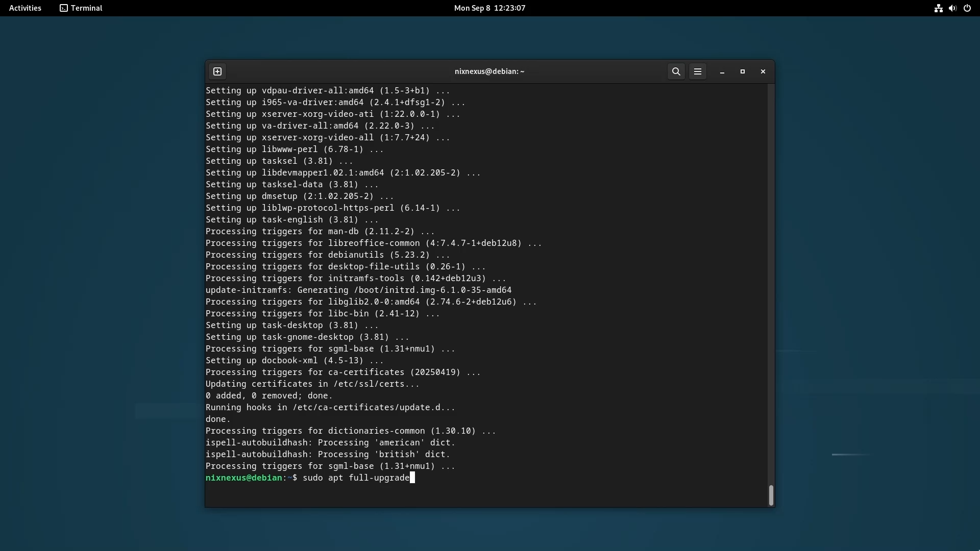Click the nixnexus@debian window title

(x=489, y=71)
